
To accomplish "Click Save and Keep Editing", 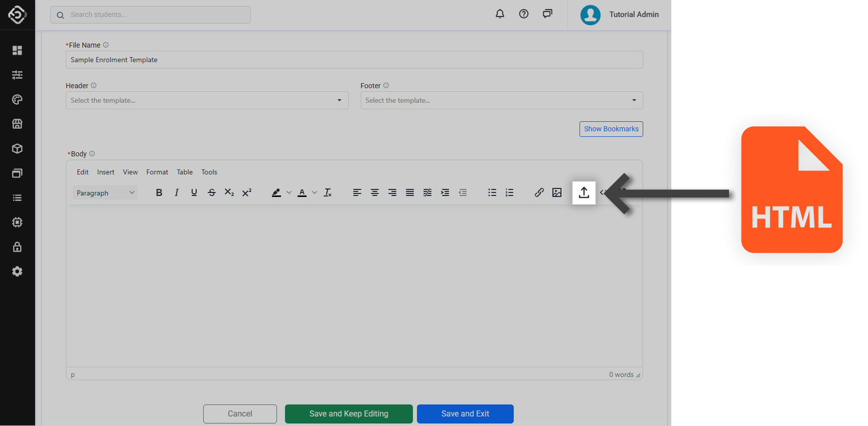I will (349, 413).
